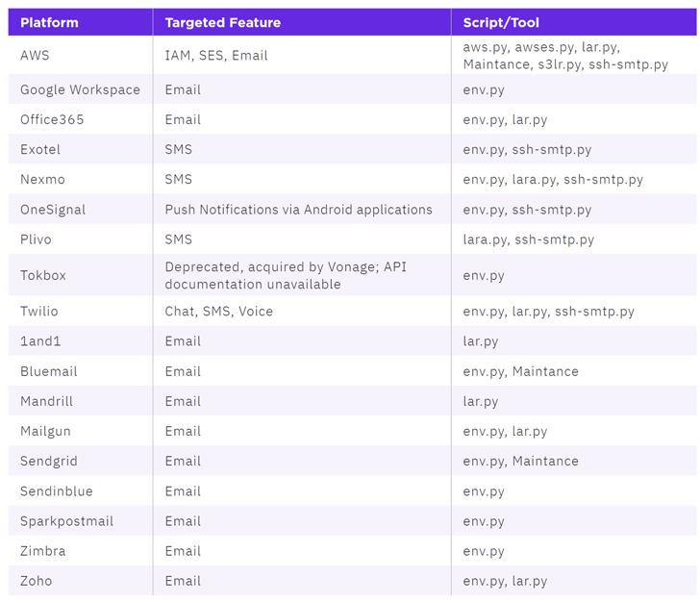Click the IAM, SES, Email feature cell

[216, 56]
